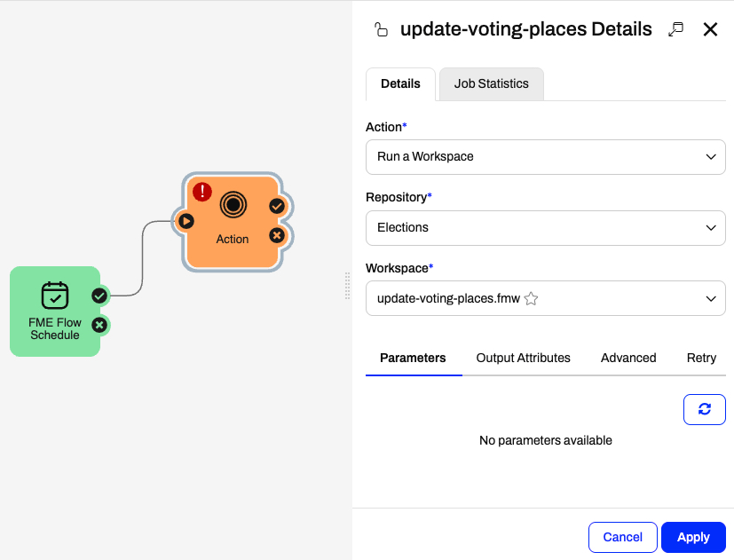734x560 pixels.
Task: Click the Cancel button
Action: [x=622, y=537]
